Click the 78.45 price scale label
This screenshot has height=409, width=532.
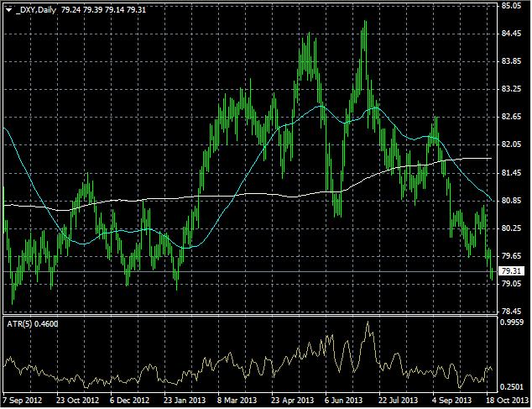pyautogui.click(x=511, y=311)
